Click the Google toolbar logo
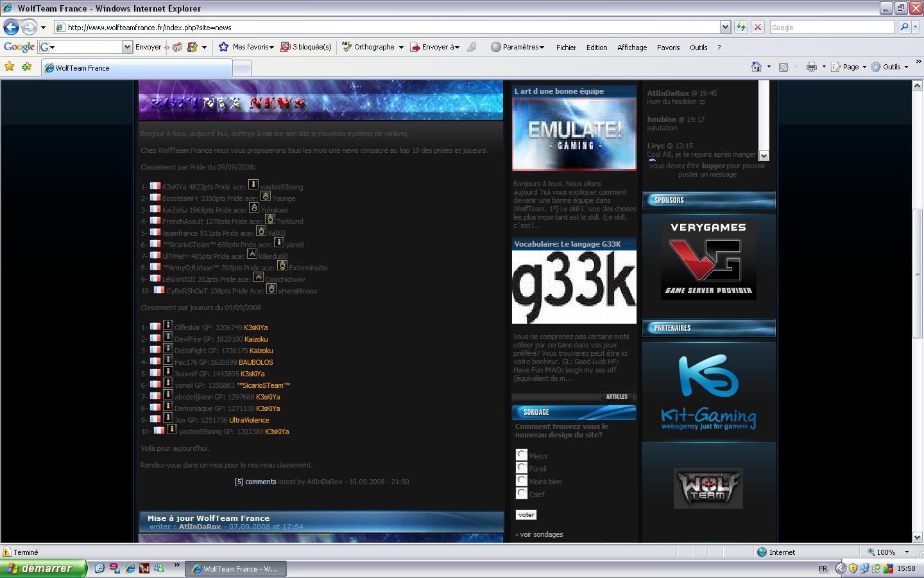 19,47
